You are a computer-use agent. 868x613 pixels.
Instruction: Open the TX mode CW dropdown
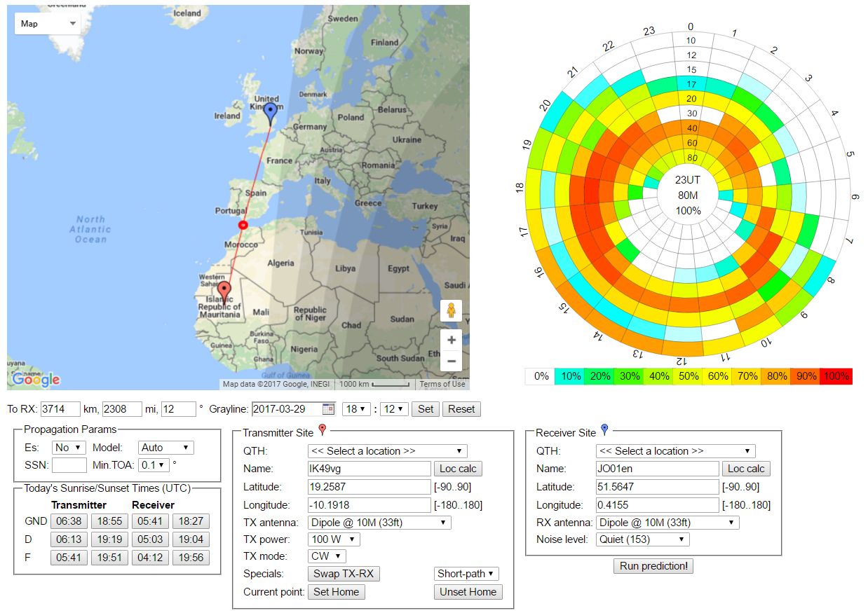click(x=327, y=556)
